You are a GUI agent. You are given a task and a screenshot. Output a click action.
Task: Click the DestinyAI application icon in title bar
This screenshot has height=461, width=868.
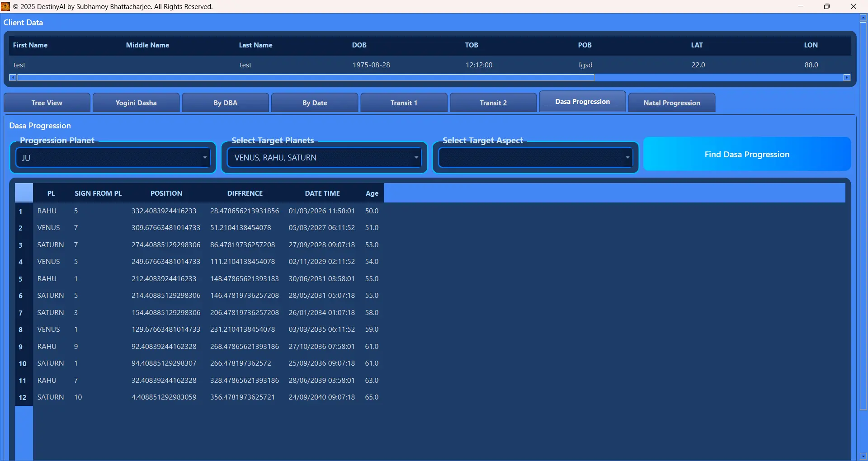point(6,6)
